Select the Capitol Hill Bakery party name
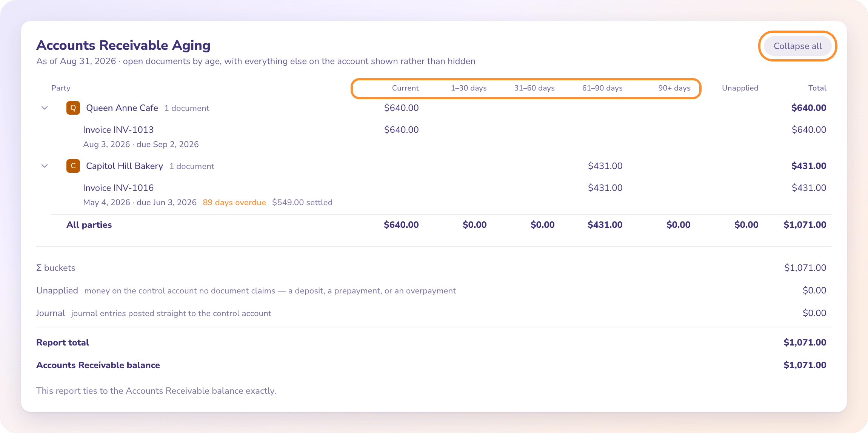Image resolution: width=868 pixels, height=433 pixels. pos(125,166)
